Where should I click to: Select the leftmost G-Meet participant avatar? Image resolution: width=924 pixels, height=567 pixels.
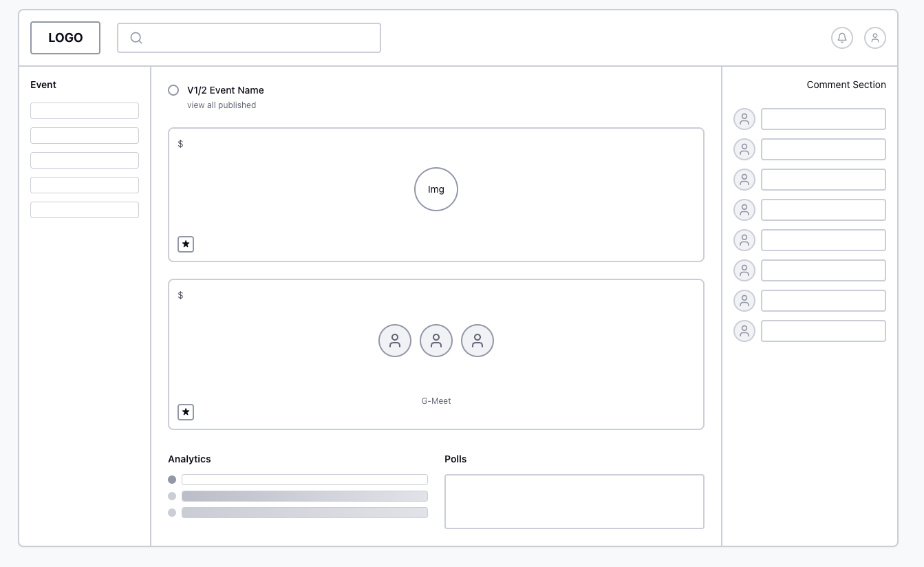click(395, 341)
